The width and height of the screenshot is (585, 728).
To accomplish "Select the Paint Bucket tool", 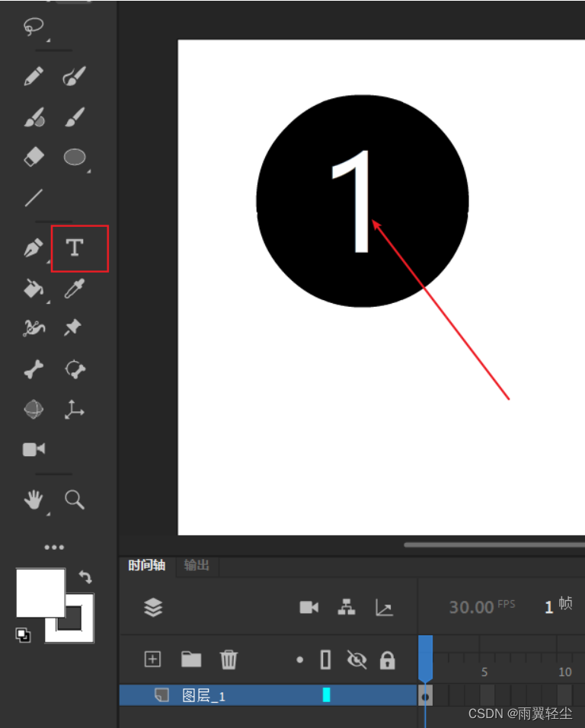I will pyautogui.click(x=34, y=289).
